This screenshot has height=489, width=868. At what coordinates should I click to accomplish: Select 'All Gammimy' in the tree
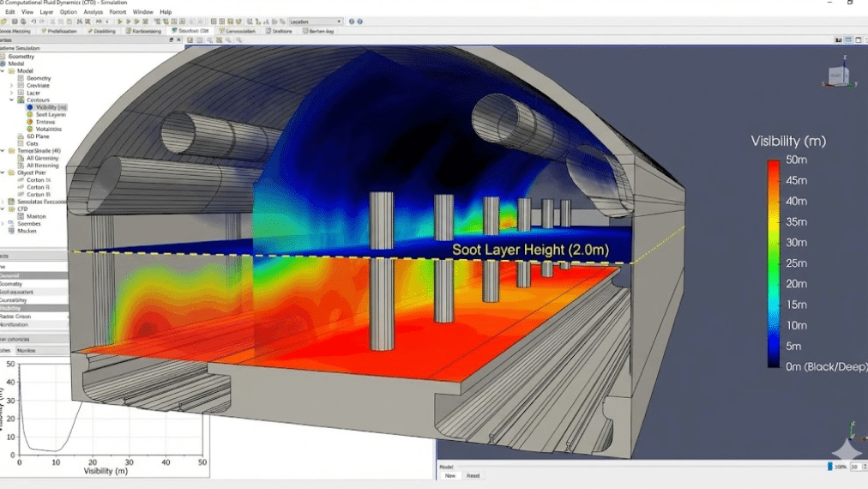[43, 159]
